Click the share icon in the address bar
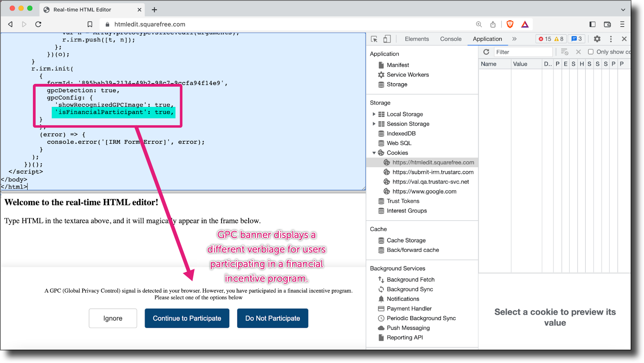This screenshot has width=644, height=363. [x=493, y=24]
